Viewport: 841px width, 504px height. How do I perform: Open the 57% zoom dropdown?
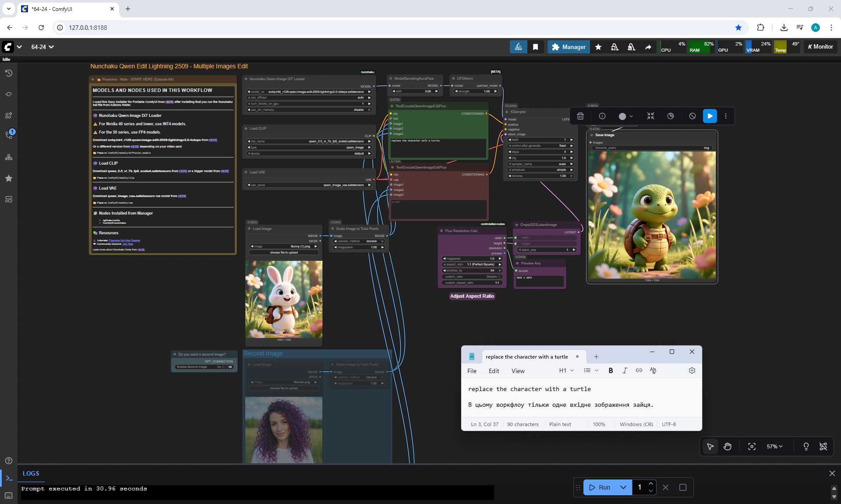pos(774,446)
